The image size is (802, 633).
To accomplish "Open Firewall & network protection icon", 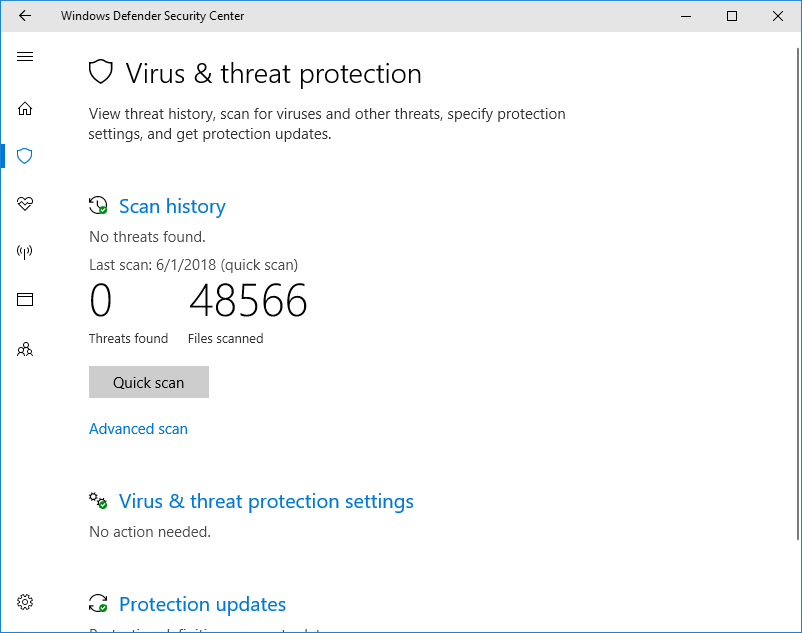I will [x=24, y=252].
